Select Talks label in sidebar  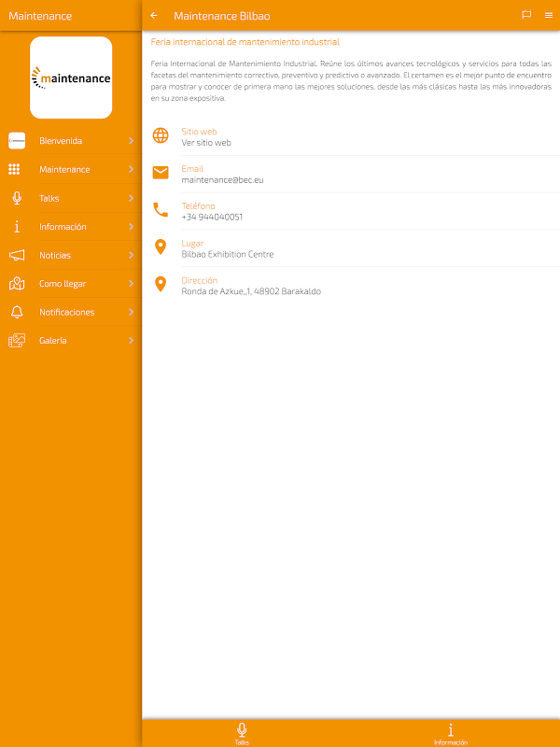tap(49, 198)
